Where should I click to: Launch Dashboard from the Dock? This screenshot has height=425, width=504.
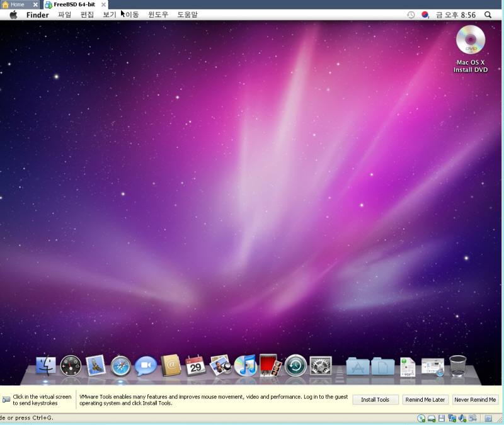[x=71, y=366]
